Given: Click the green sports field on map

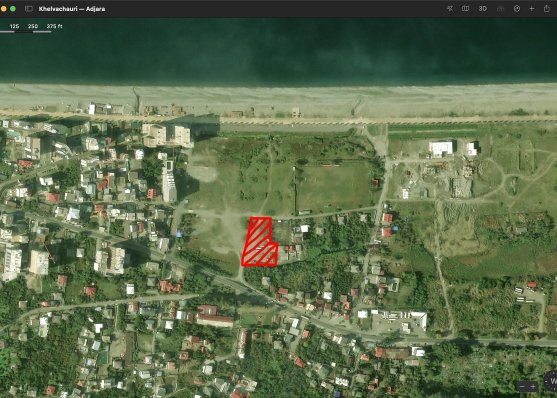Looking at the screenshot, I should pyautogui.click(x=334, y=186).
